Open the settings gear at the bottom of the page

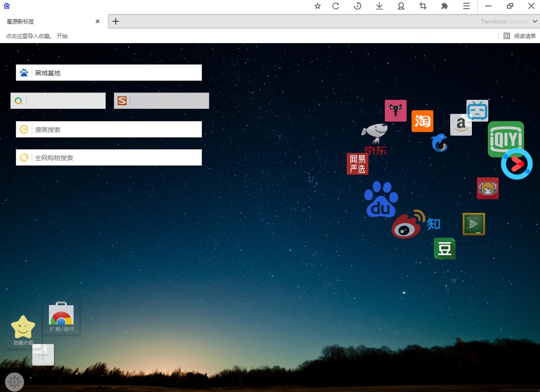point(15,382)
